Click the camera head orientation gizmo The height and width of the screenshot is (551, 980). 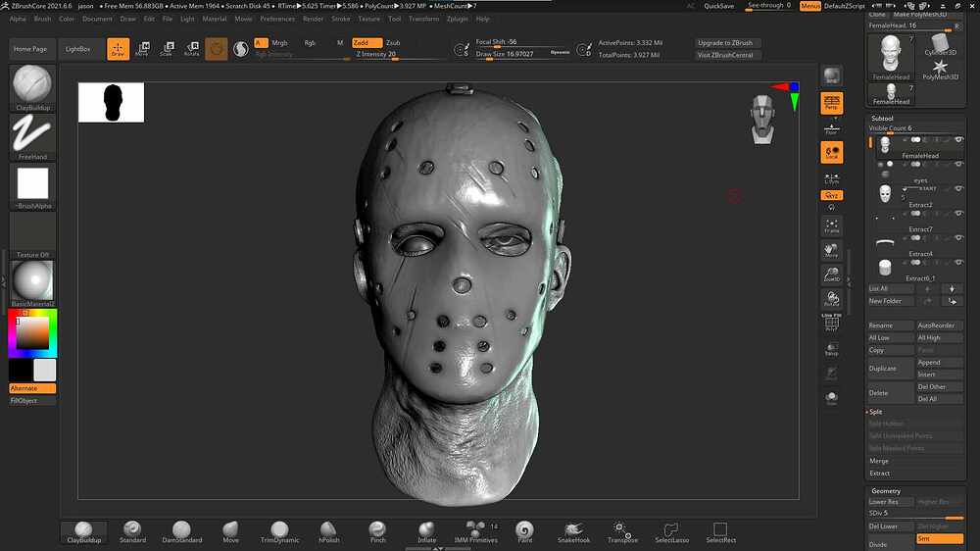click(762, 119)
